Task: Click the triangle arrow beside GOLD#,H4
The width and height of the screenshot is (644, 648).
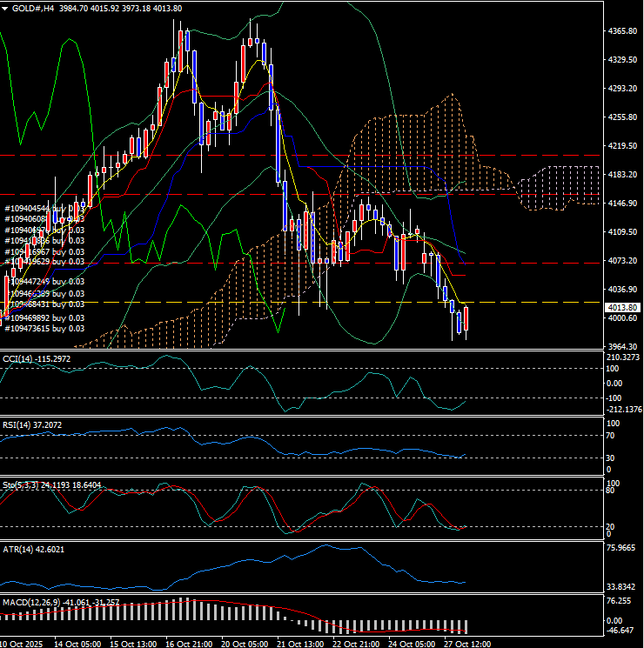Action: 5,8
